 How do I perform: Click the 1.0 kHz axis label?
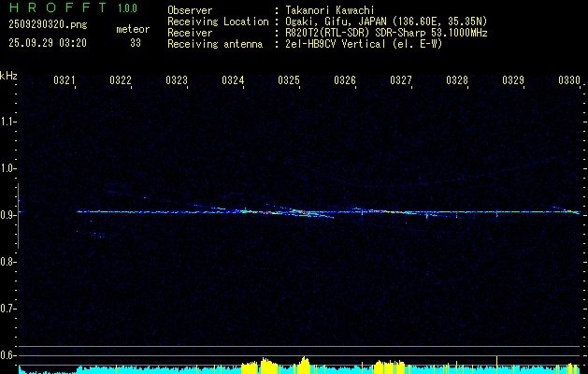(x=7, y=168)
